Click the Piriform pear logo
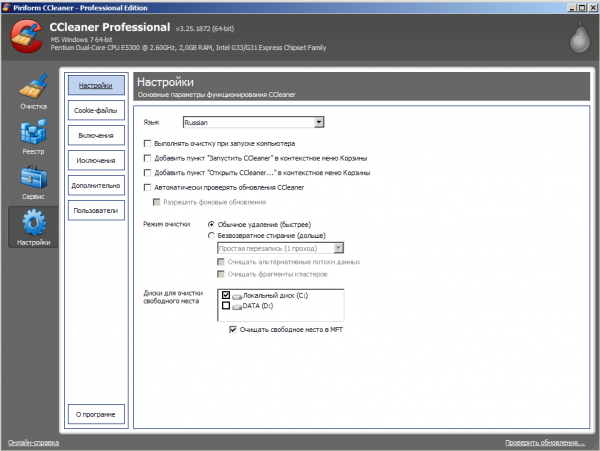Screen dimensions: 600x451 point(580,37)
